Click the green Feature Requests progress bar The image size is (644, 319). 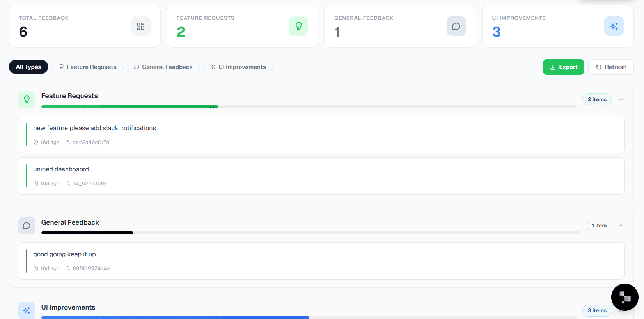pos(130,106)
